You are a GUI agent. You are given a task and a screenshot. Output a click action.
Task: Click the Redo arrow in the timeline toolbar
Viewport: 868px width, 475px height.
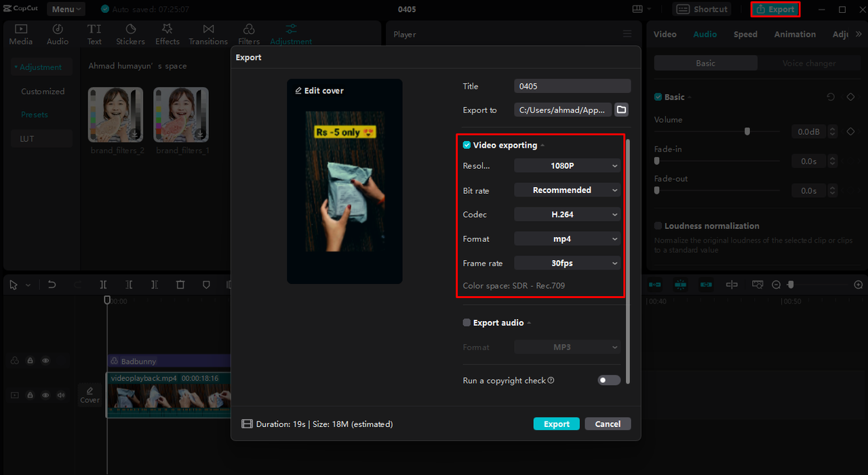pyautogui.click(x=77, y=285)
